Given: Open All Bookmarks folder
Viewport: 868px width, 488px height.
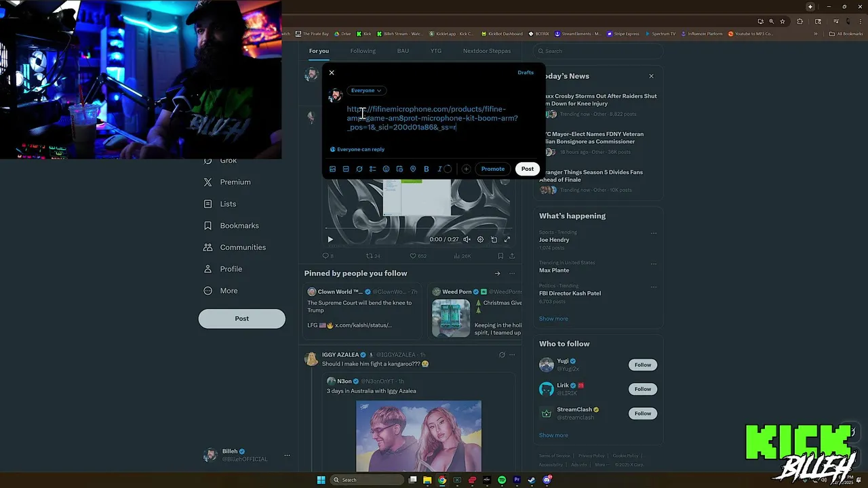Looking at the screenshot, I should coord(846,33).
